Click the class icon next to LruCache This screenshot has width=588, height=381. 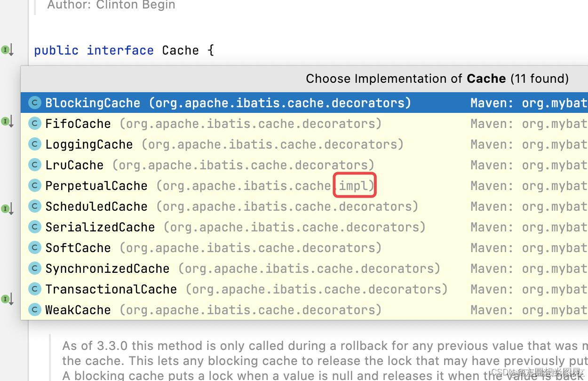pyautogui.click(x=35, y=165)
